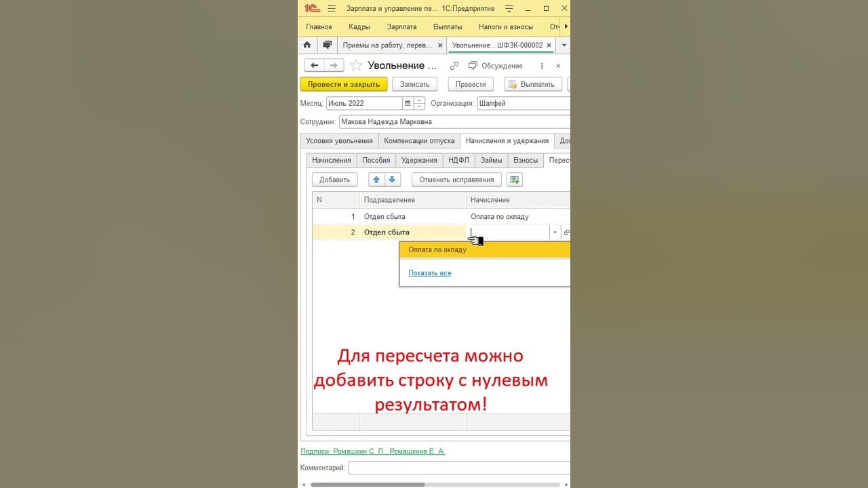Viewport: 868px width, 488px height.
Task: Expand the list of open tabs
Action: point(564,45)
